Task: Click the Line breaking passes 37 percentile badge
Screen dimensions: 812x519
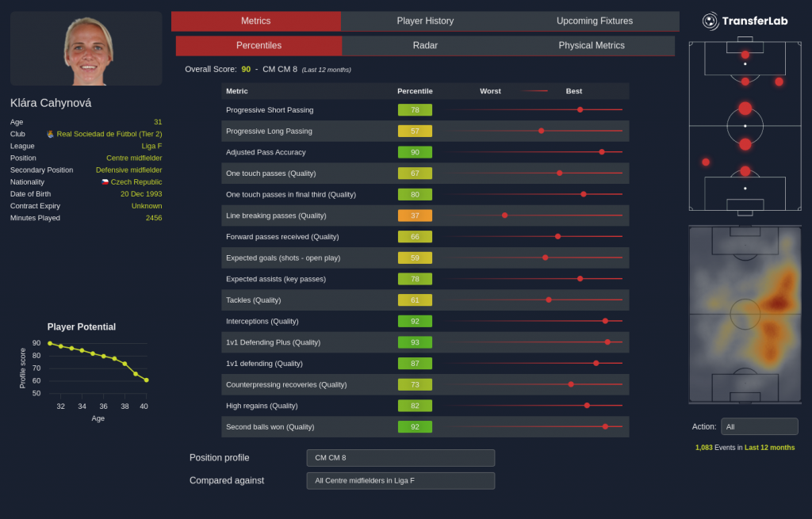Action: pyautogui.click(x=415, y=216)
